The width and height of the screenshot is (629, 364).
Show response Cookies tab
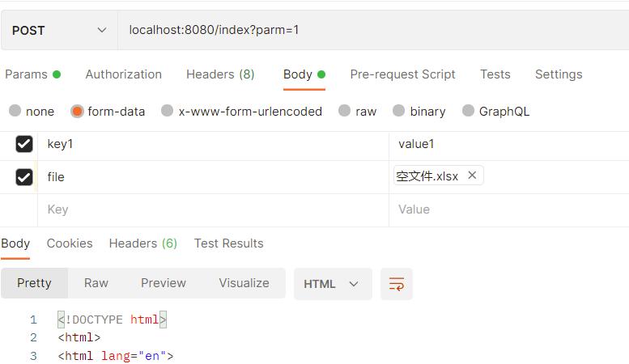70,243
